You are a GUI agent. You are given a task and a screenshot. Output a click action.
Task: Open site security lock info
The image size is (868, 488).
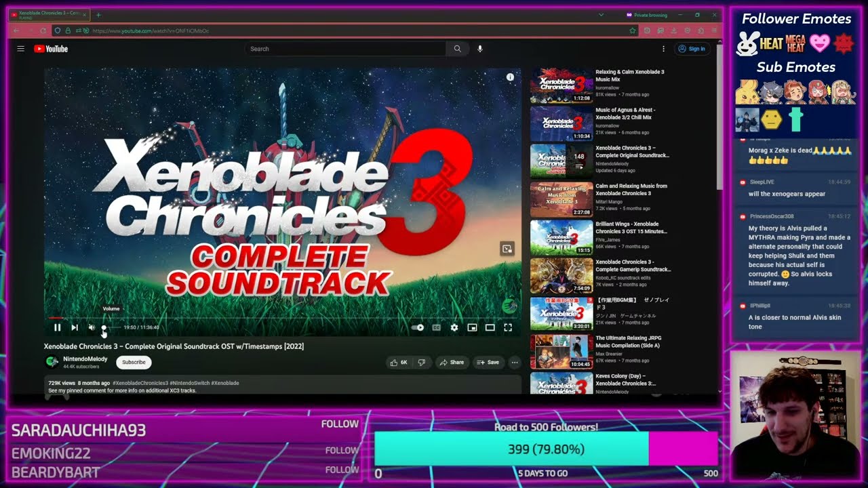pos(68,30)
